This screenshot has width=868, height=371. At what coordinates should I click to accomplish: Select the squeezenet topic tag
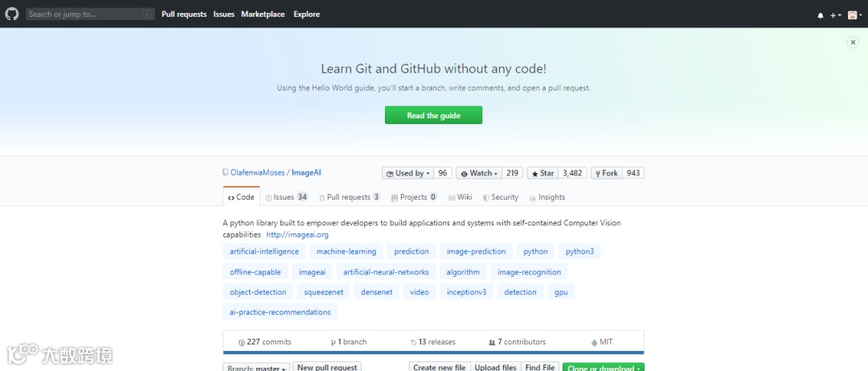point(324,291)
